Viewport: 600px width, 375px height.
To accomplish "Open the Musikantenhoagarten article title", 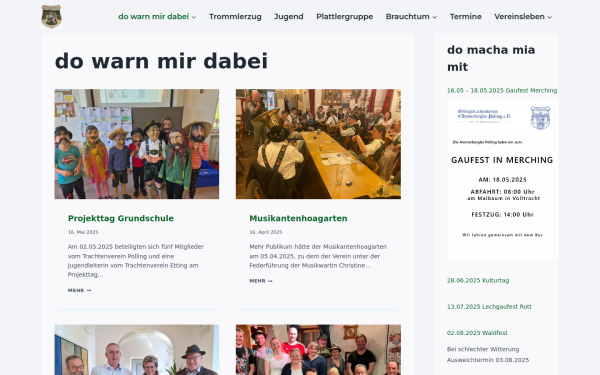I will point(298,218).
